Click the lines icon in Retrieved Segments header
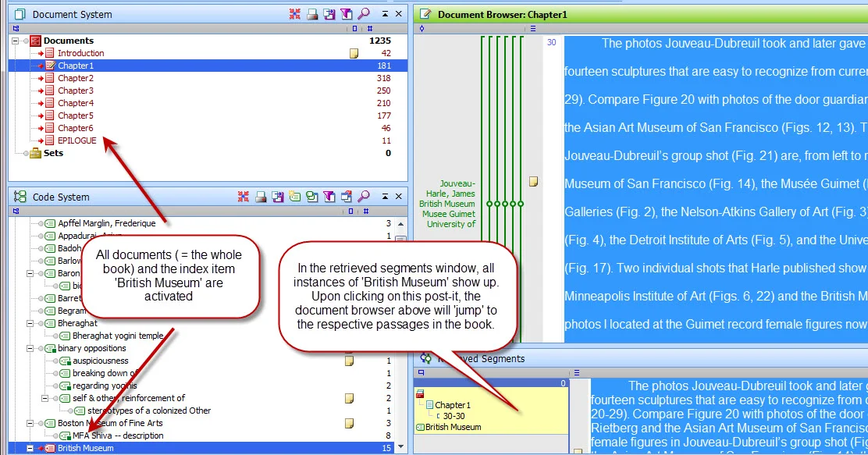 click(577, 372)
